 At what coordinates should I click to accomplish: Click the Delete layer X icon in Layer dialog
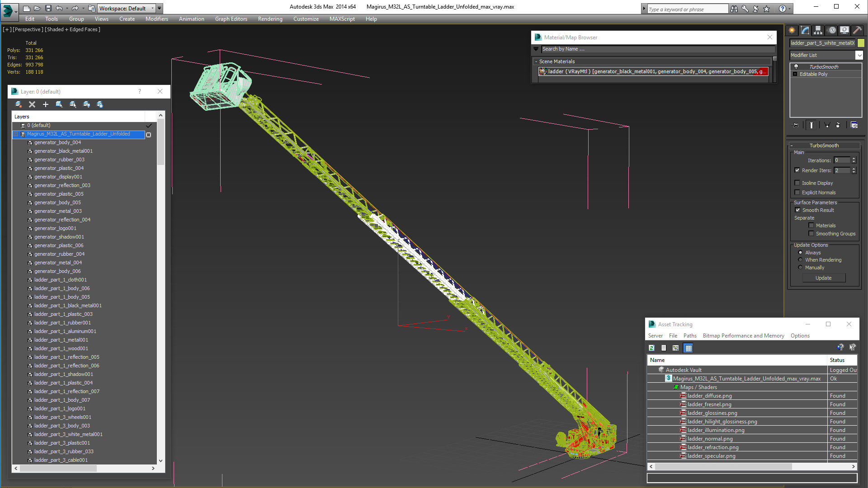[x=32, y=104]
